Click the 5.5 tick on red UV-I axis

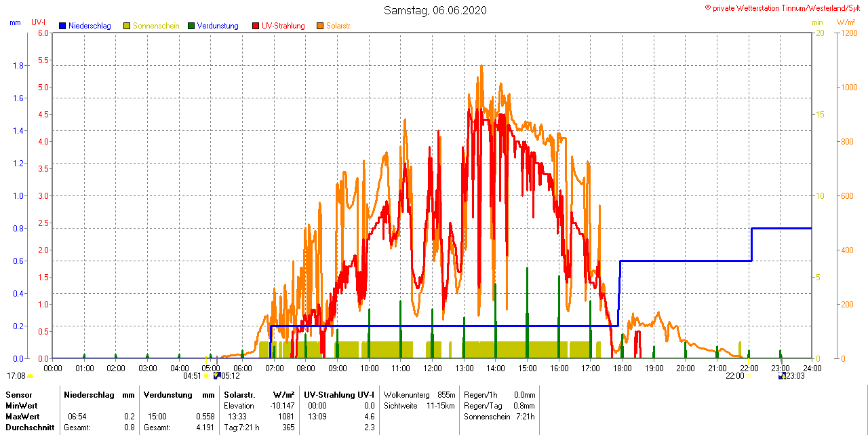pyautogui.click(x=43, y=60)
